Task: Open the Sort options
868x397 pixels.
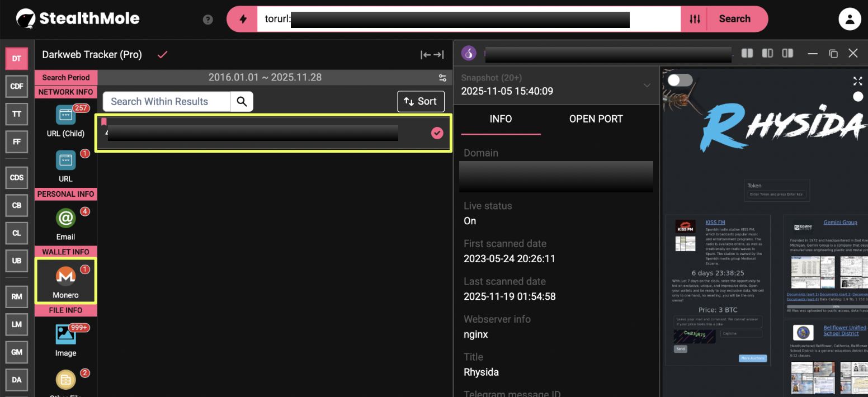Action: 421,101
